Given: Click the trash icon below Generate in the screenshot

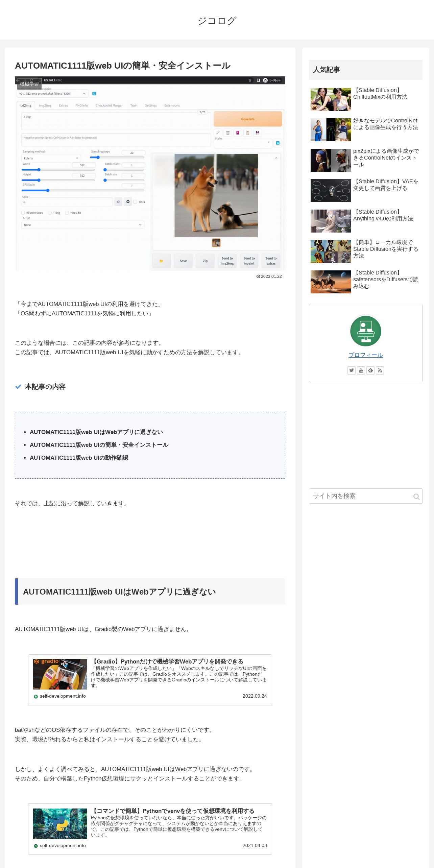Looking at the screenshot, I should (228, 133).
